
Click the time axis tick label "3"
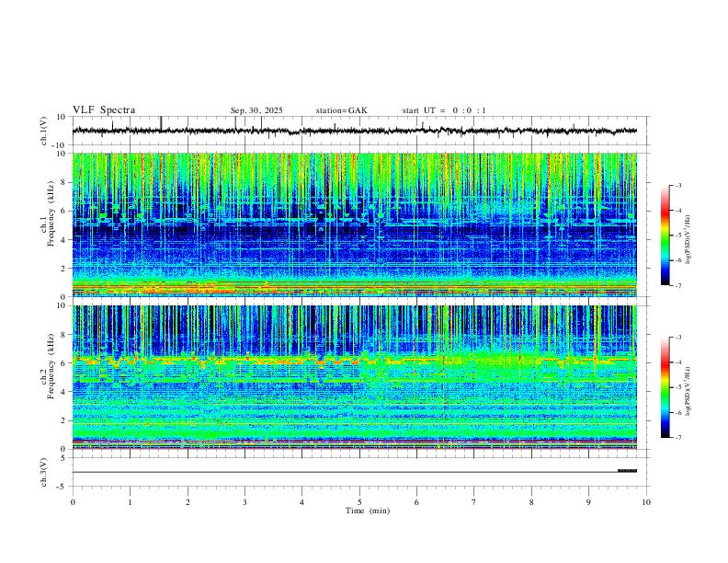245,502
